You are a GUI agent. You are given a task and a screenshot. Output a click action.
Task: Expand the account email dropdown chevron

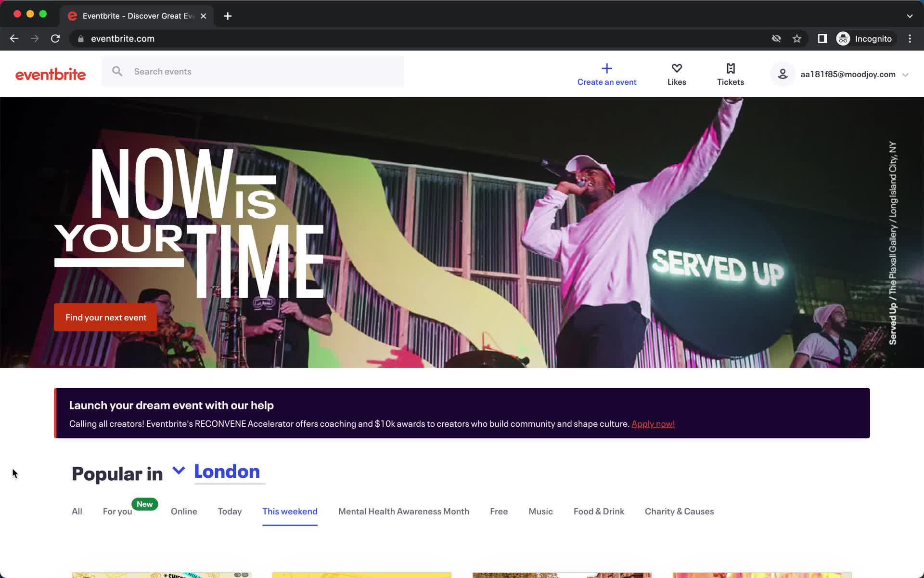[x=905, y=75]
